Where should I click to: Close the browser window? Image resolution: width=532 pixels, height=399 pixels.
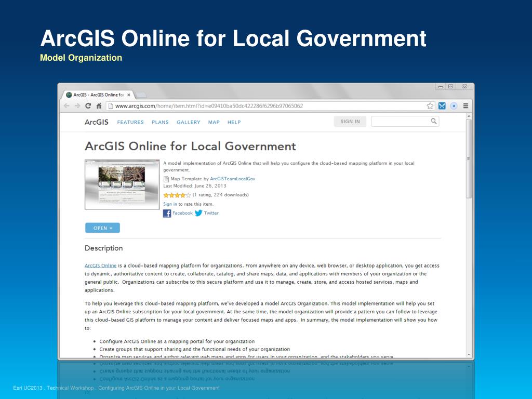click(464, 87)
